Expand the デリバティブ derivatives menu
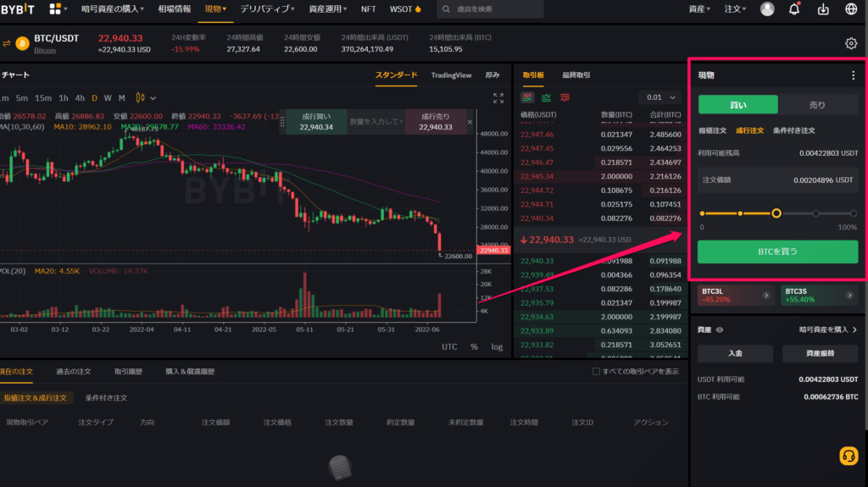Viewport: 868px width, 487px height. [267, 8]
